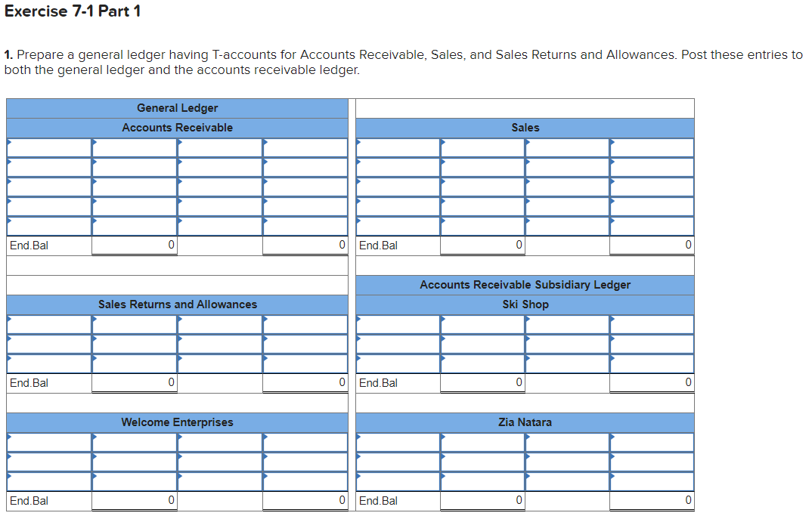Viewport: 812px width, 516px height.
Task: Click the General Ledger header
Action: (177, 108)
